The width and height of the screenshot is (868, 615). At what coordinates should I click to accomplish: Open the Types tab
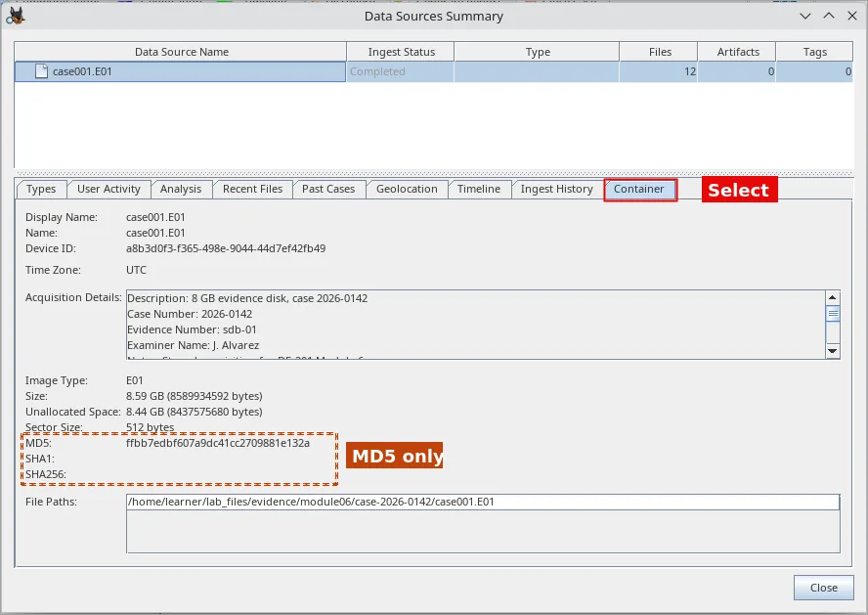coord(41,189)
